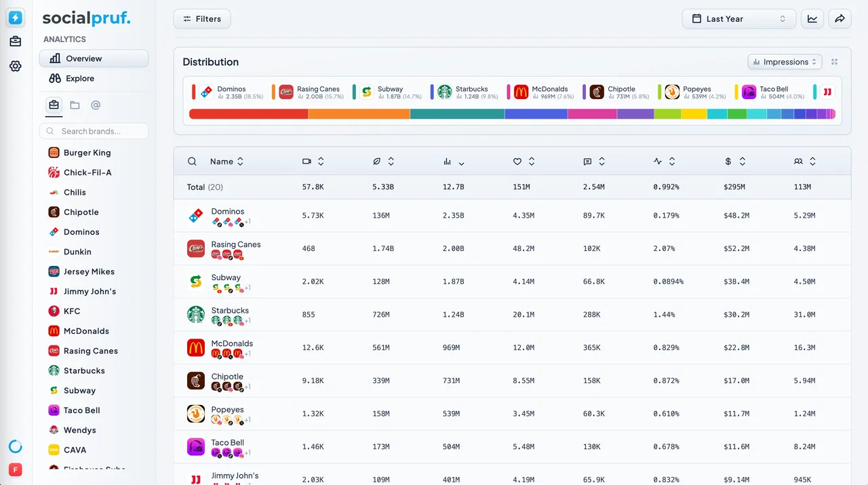Open the Explore menu item
The image size is (868, 485).
(x=94, y=79)
